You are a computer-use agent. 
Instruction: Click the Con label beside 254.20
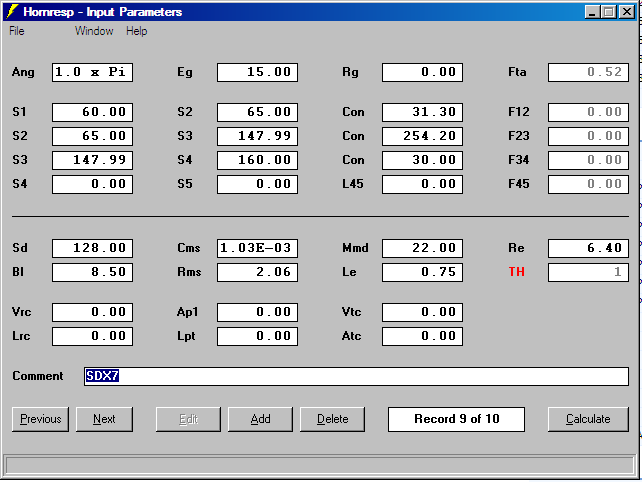[x=353, y=136]
